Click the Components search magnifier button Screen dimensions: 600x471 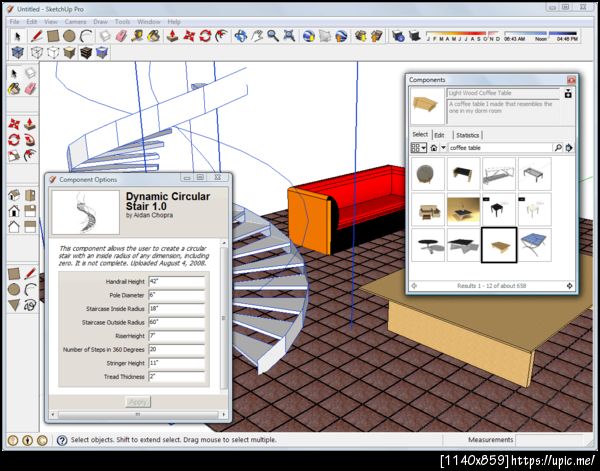[x=558, y=148]
